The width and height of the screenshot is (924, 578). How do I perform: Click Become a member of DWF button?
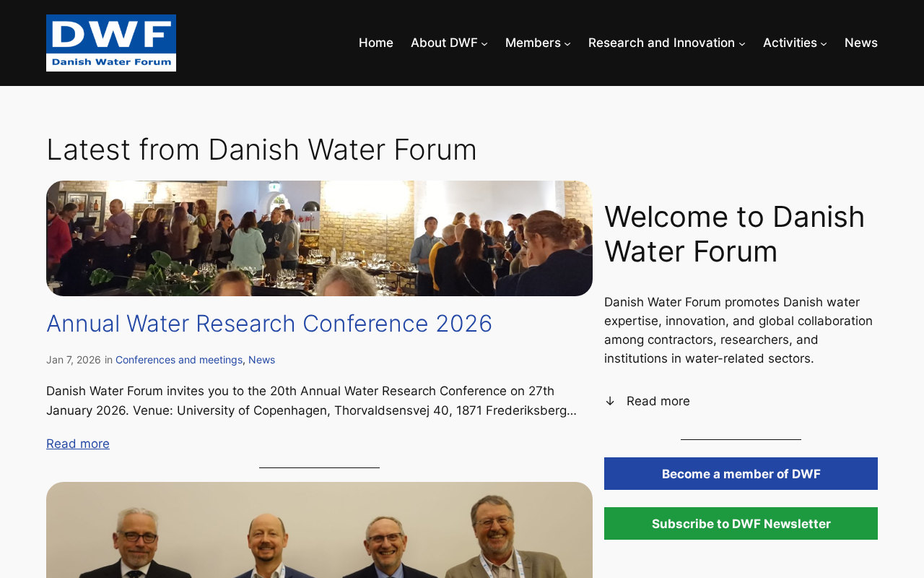pyautogui.click(x=741, y=474)
